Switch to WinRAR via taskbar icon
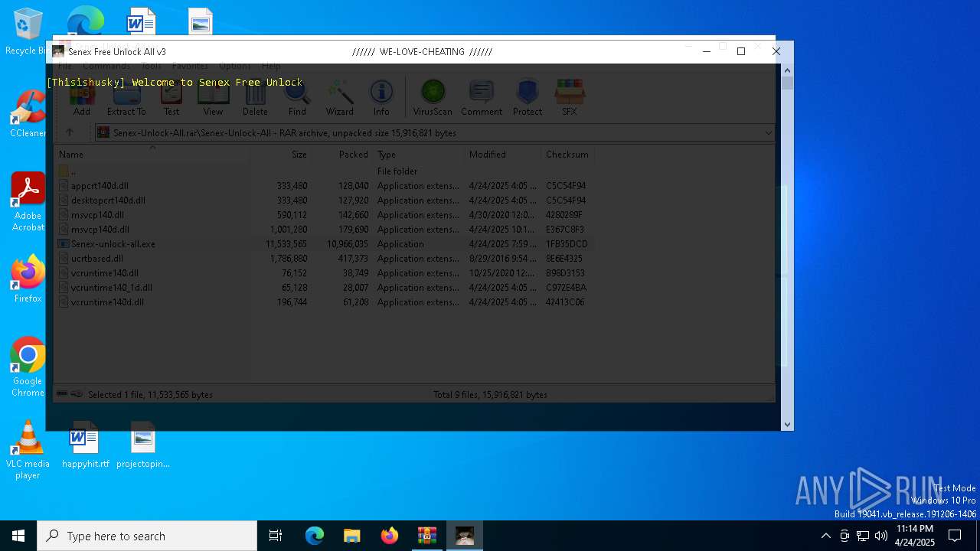This screenshot has height=551, width=980. click(x=426, y=536)
